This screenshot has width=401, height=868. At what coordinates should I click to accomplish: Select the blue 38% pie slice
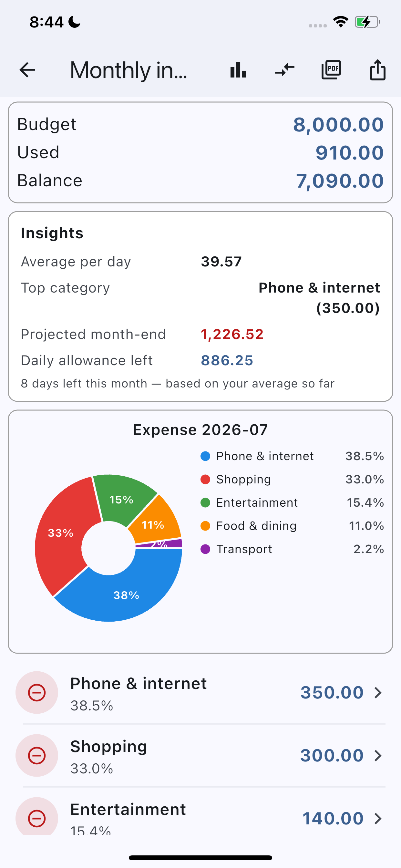126,595
